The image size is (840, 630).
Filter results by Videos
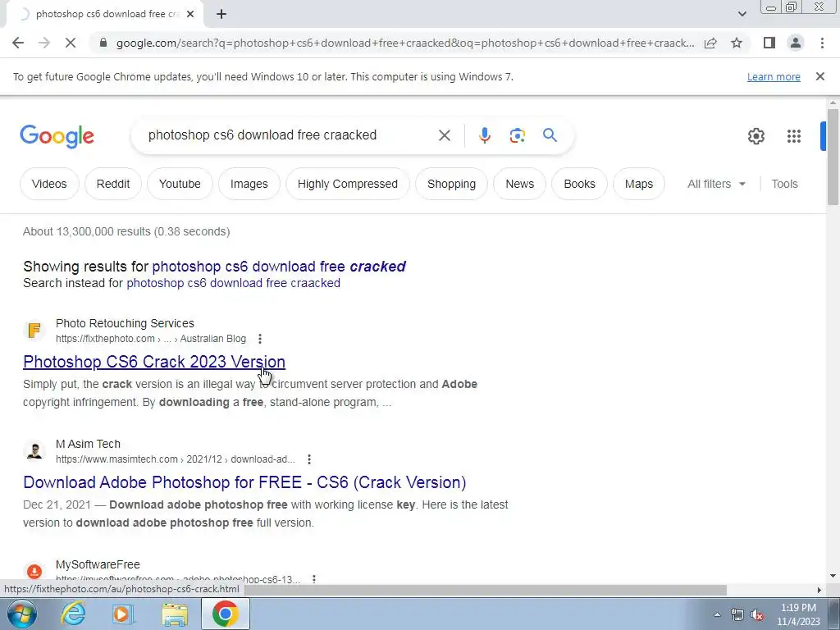(x=49, y=184)
